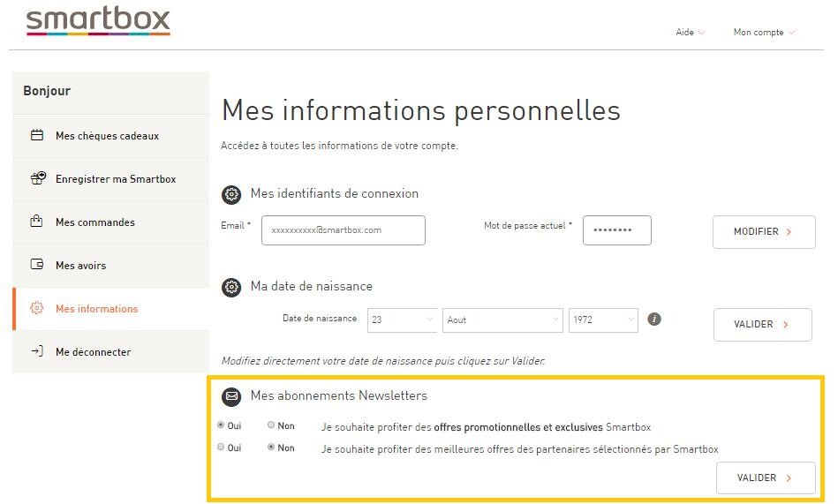This screenshot has width=838, height=504.
Task: Click the Smartbox logo
Action: tap(98, 21)
